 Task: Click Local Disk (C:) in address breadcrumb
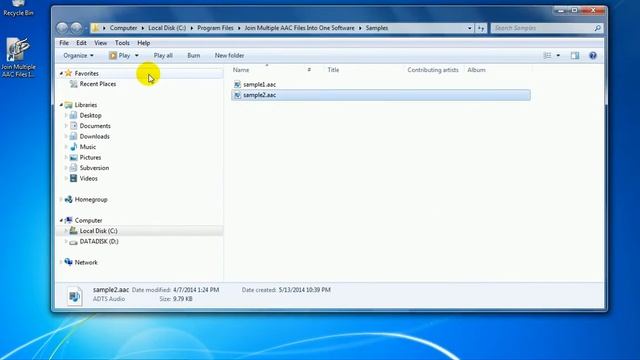pyautogui.click(x=167, y=28)
